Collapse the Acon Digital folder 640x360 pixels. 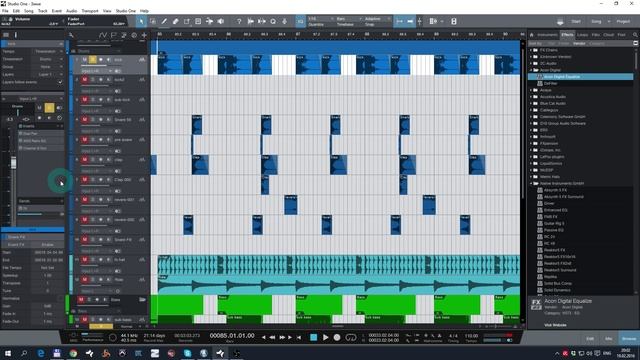531,70
